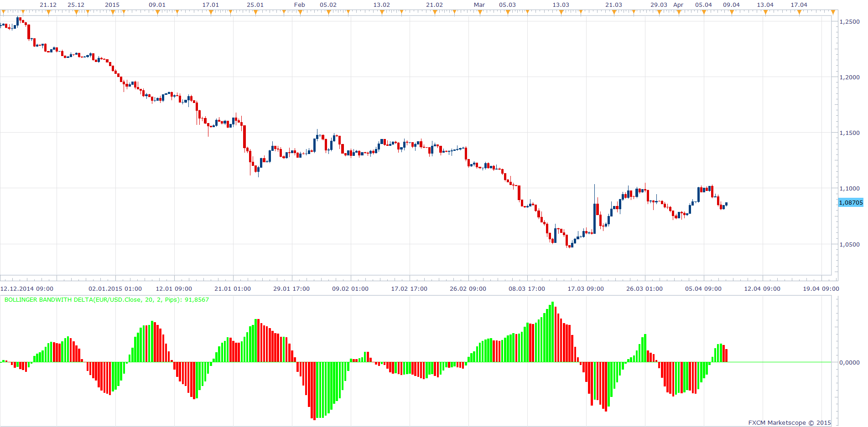Select the orange marker beneath the 17.01 date
This screenshot has height=427, width=868.
[x=211, y=12]
